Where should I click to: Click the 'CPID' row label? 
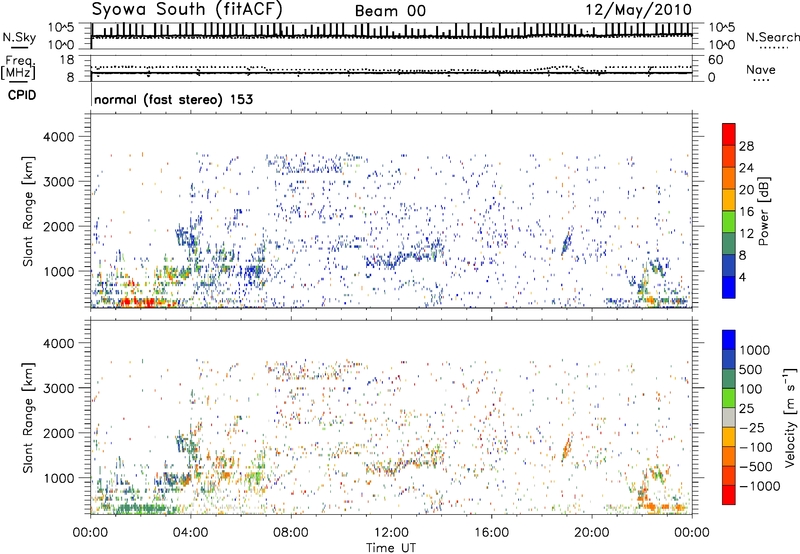tap(22, 95)
